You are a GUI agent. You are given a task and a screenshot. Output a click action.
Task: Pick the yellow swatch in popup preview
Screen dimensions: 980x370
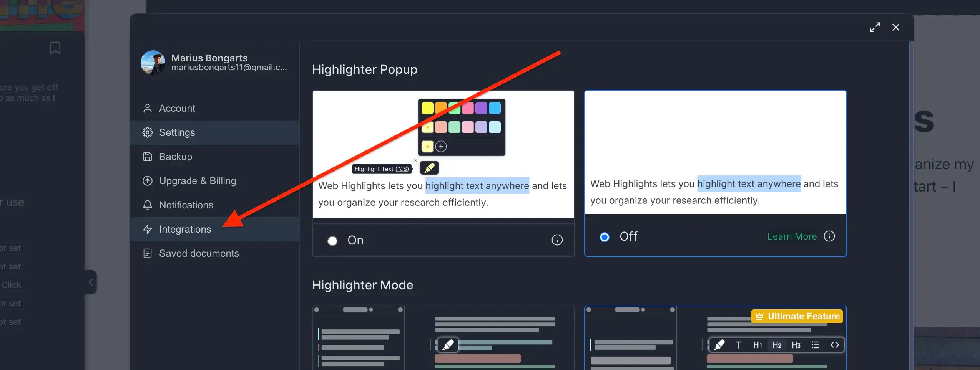427,108
